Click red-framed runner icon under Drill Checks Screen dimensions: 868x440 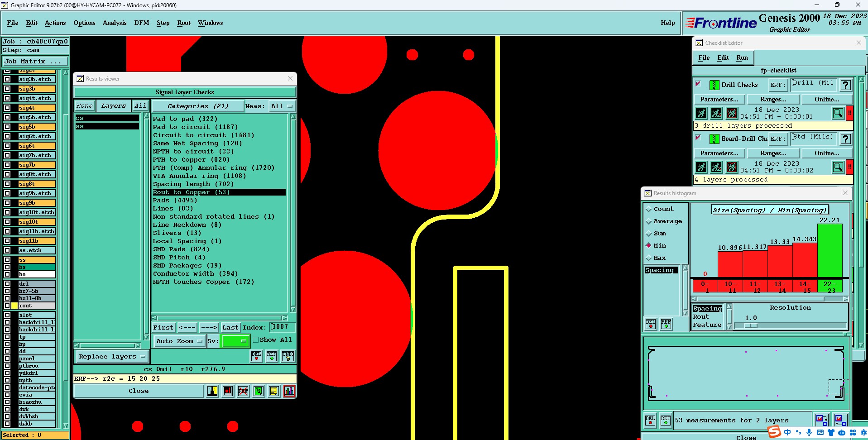pyautogui.click(x=732, y=113)
